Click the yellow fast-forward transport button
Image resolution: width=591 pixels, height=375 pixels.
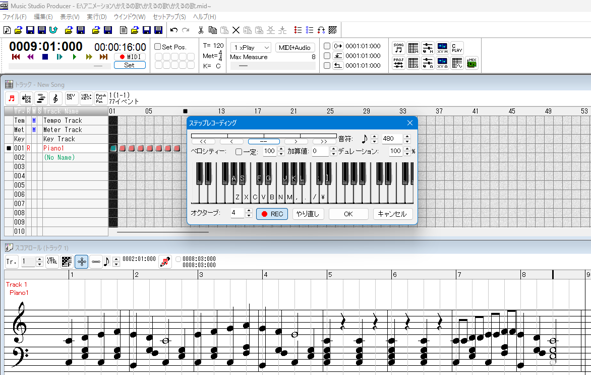coord(89,57)
